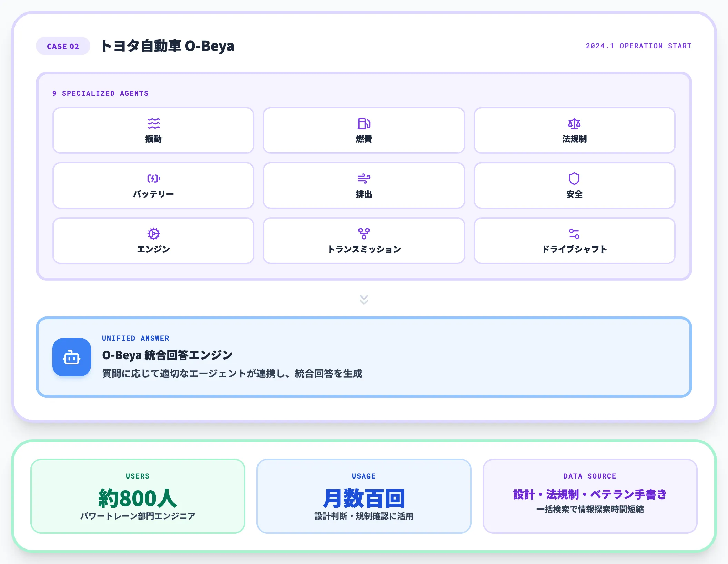Click the 設計・法規制・ベテラン手書き text
Image resolution: width=728 pixels, height=564 pixels.
(x=590, y=494)
